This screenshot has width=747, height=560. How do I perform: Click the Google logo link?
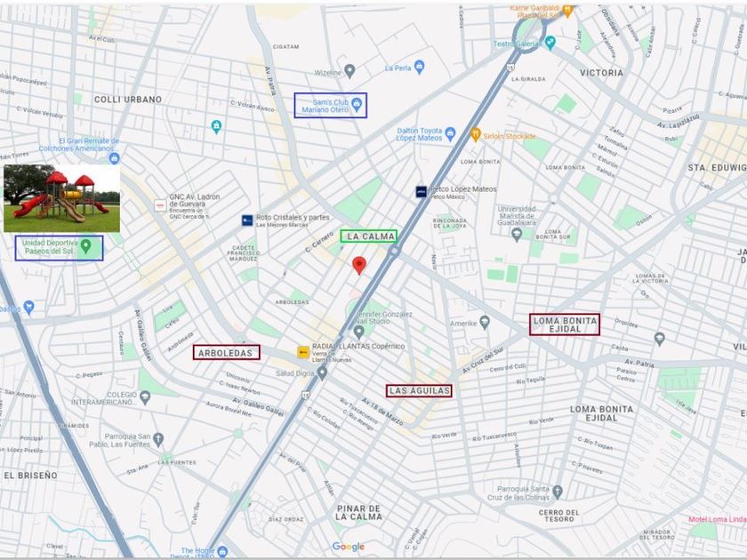pos(349,547)
